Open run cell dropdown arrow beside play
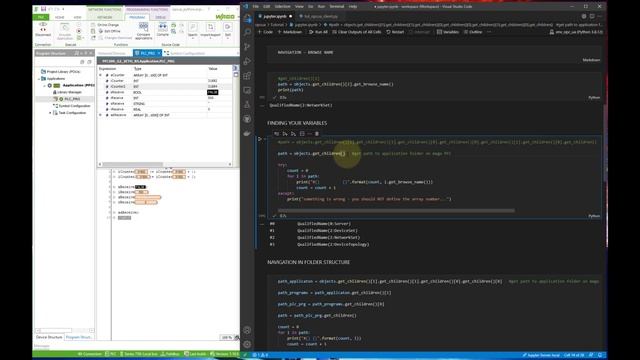Viewport: 640px width, 360px height. [265, 139]
